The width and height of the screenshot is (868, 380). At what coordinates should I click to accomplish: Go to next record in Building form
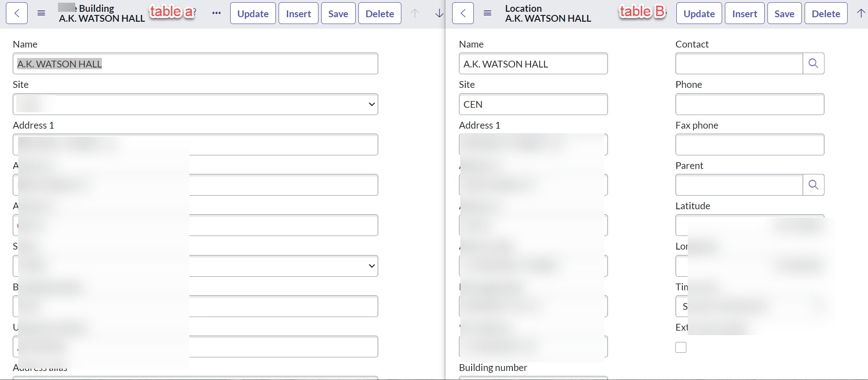pyautogui.click(x=439, y=14)
